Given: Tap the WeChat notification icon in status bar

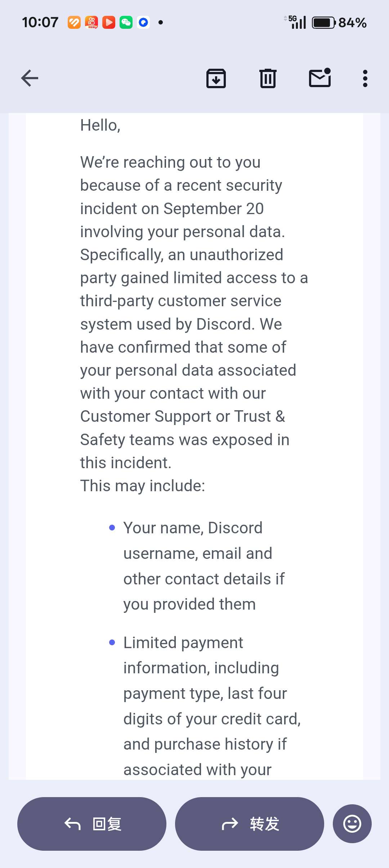Looking at the screenshot, I should [126, 22].
